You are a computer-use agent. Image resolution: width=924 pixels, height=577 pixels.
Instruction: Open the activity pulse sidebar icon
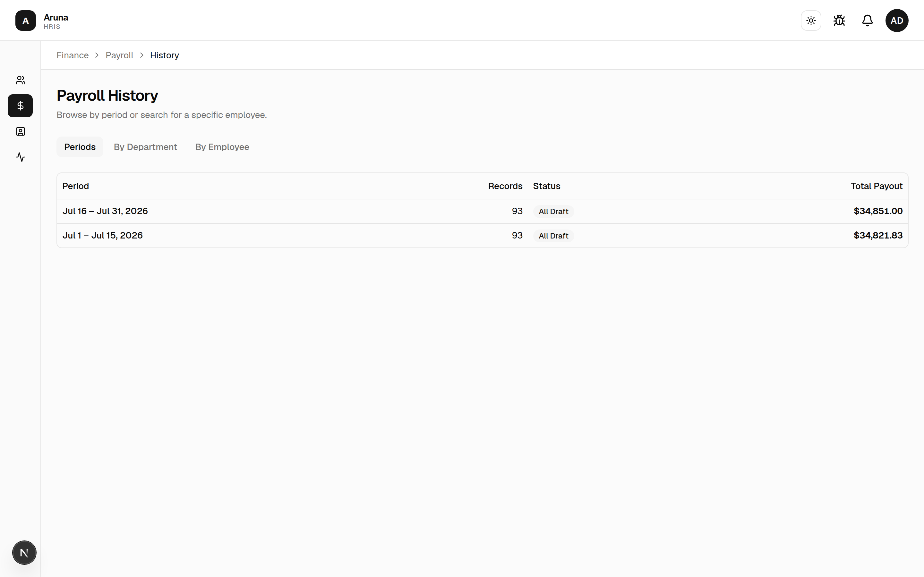[x=20, y=157]
